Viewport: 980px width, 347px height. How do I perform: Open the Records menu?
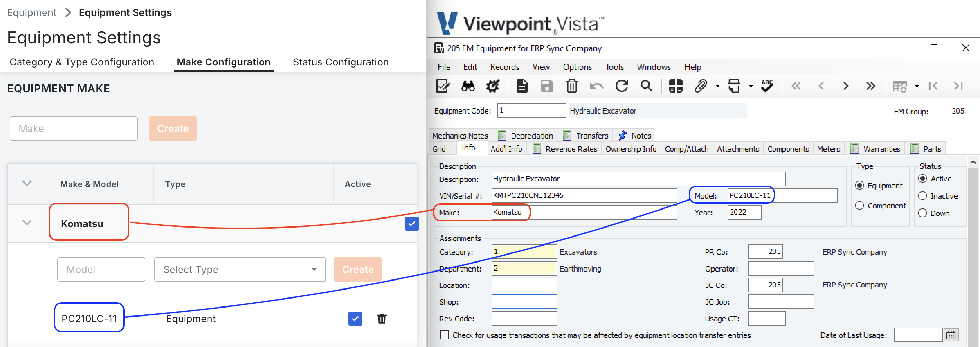coord(505,67)
